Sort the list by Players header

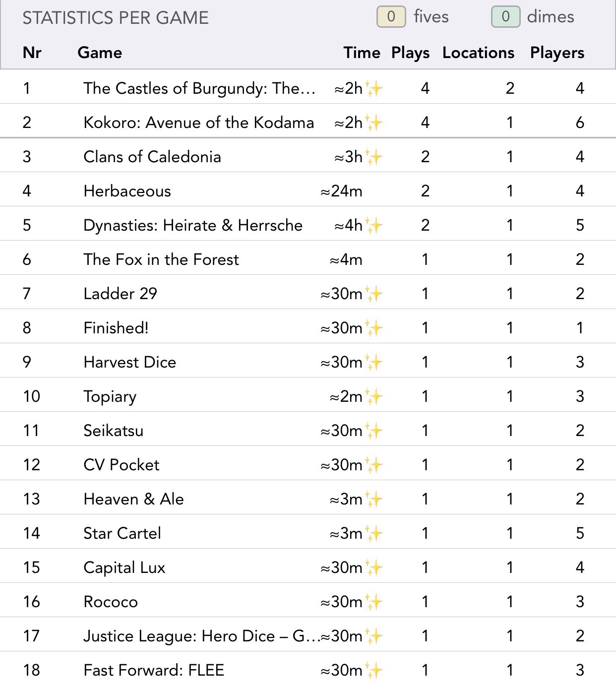coord(556,53)
